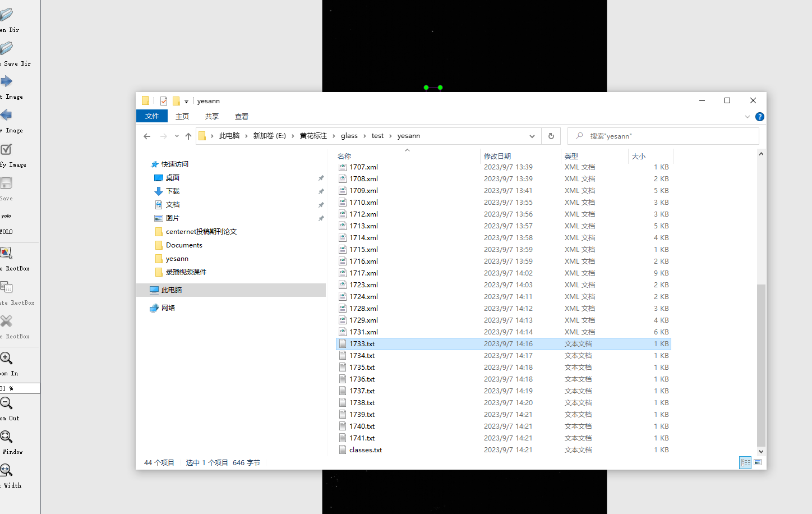
Task: Click glass breadcrumb in address bar
Action: [x=349, y=136]
